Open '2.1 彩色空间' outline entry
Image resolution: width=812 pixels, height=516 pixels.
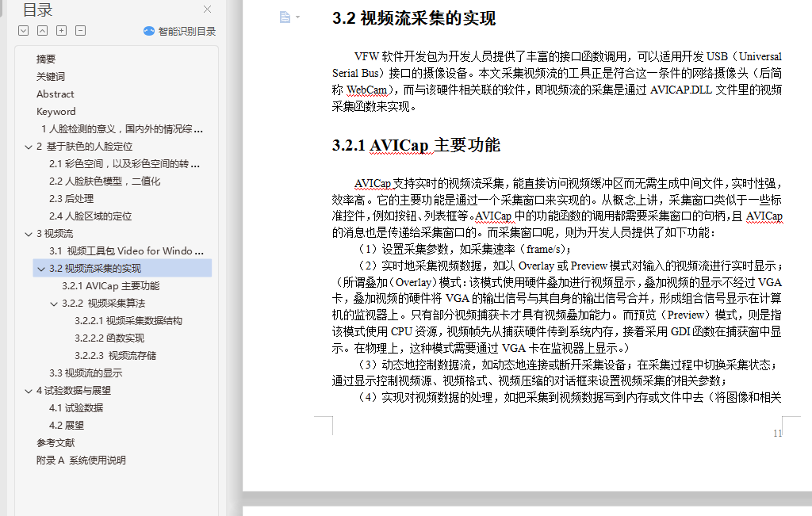[124, 164]
